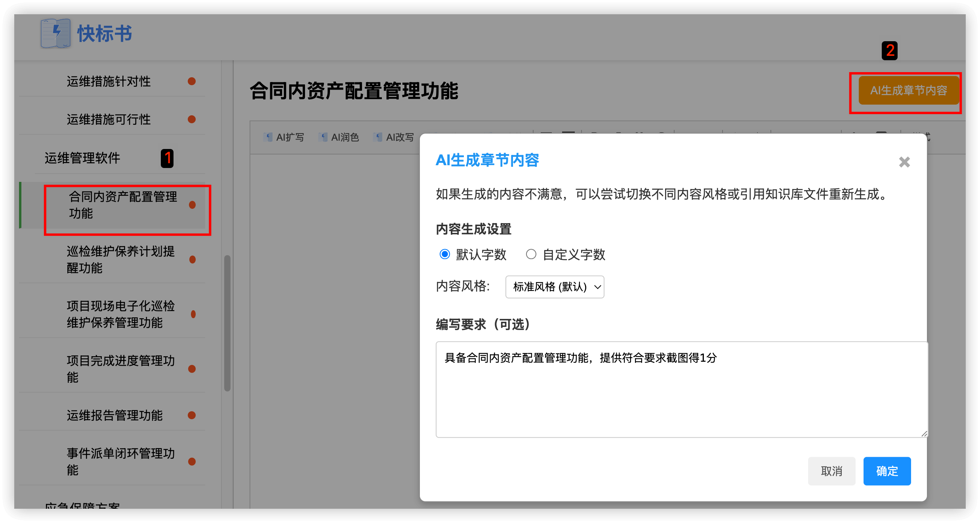Viewport: 980px width, 523px height.
Task: Click the red dot beside 运维措施可行性
Action: [192, 119]
